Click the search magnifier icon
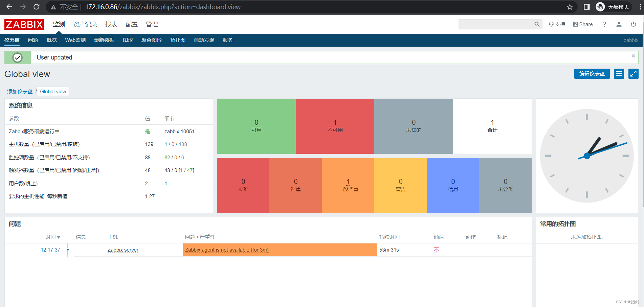This screenshot has height=307, width=644. point(537,24)
